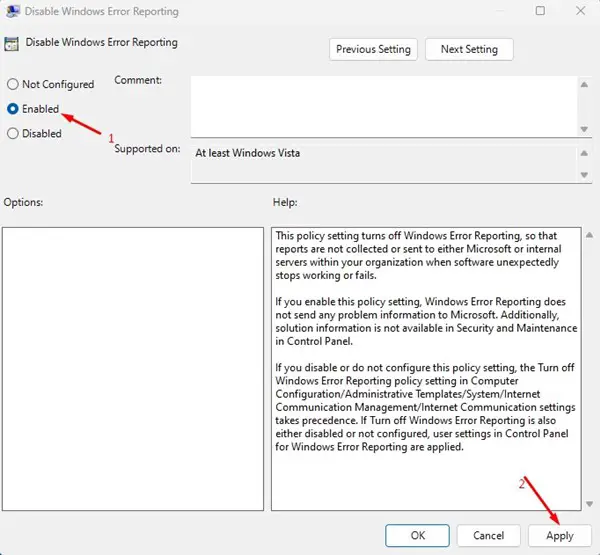Close the Disable Windows Error Reporting dialog
The height and width of the screenshot is (555, 600).
(581, 11)
